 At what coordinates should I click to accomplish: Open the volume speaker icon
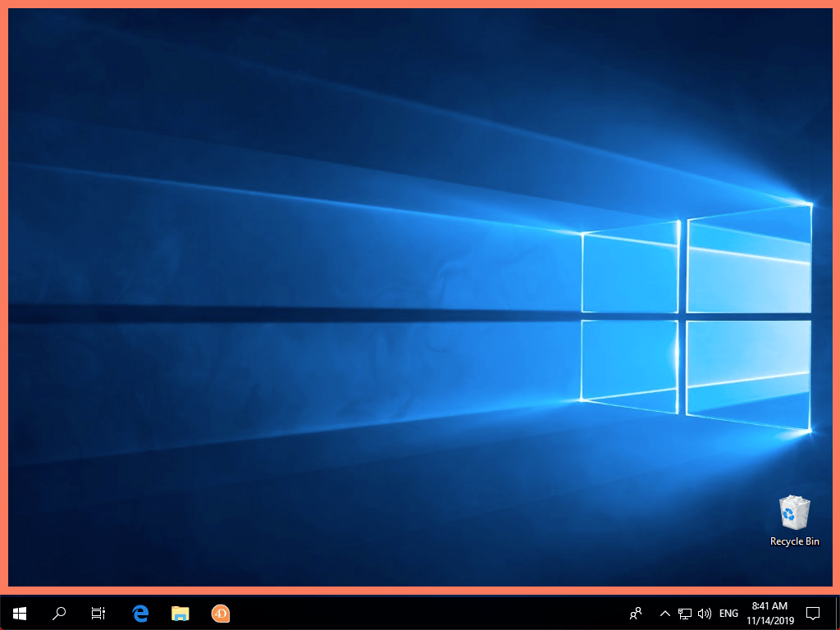coord(705,614)
